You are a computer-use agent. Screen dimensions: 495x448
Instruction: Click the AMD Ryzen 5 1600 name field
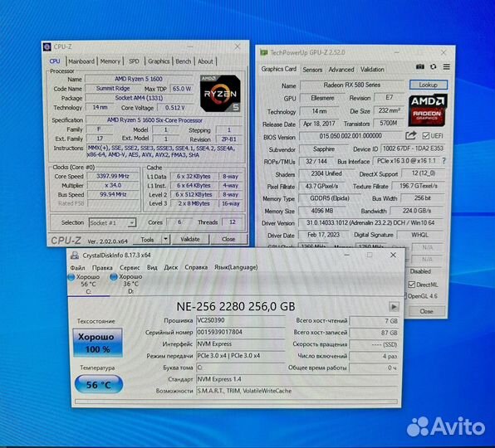(139, 79)
